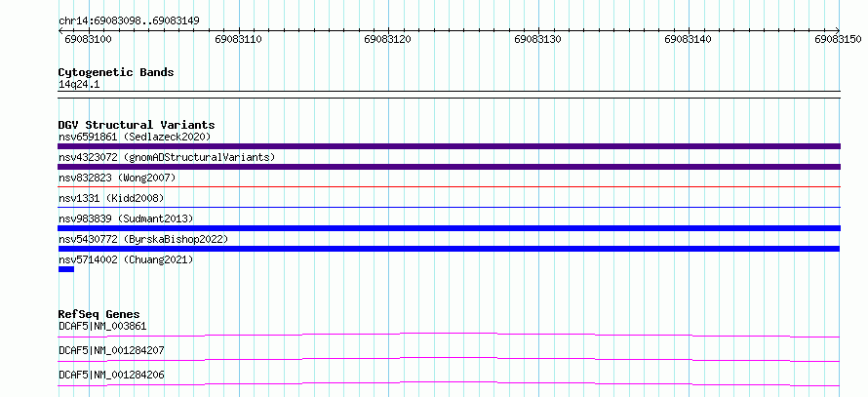This screenshot has width=868, height=397.
Task: Click the magenta intron line under NM_001284206
Action: click(449, 383)
